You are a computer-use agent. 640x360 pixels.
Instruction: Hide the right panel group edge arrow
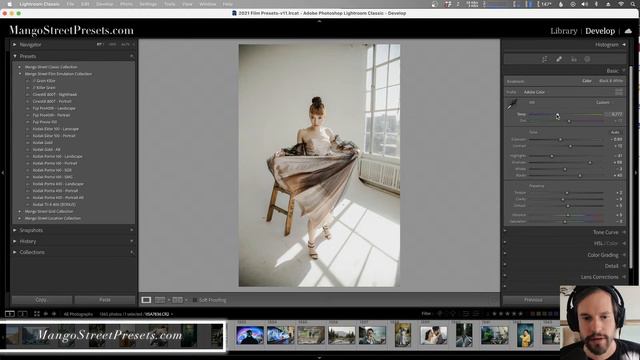point(636,173)
